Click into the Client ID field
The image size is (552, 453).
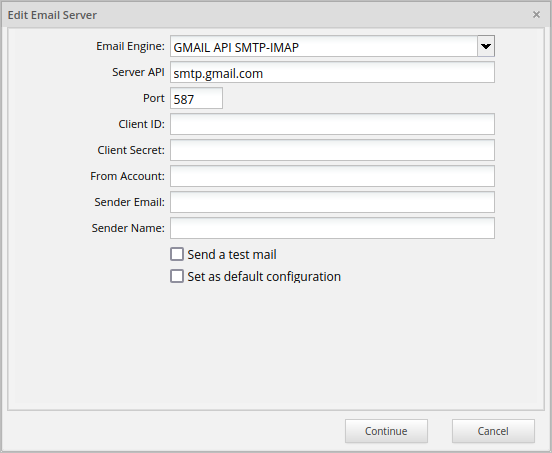[332, 124]
